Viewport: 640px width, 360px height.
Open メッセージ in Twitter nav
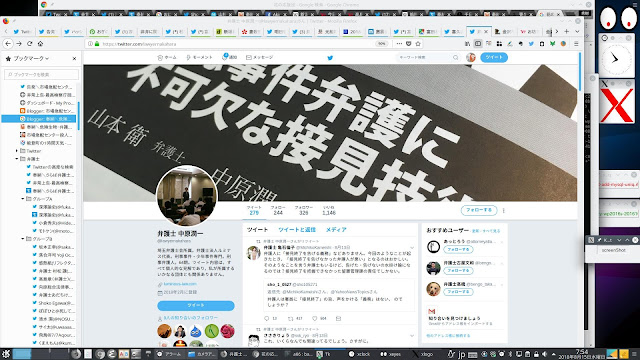pos(259,58)
